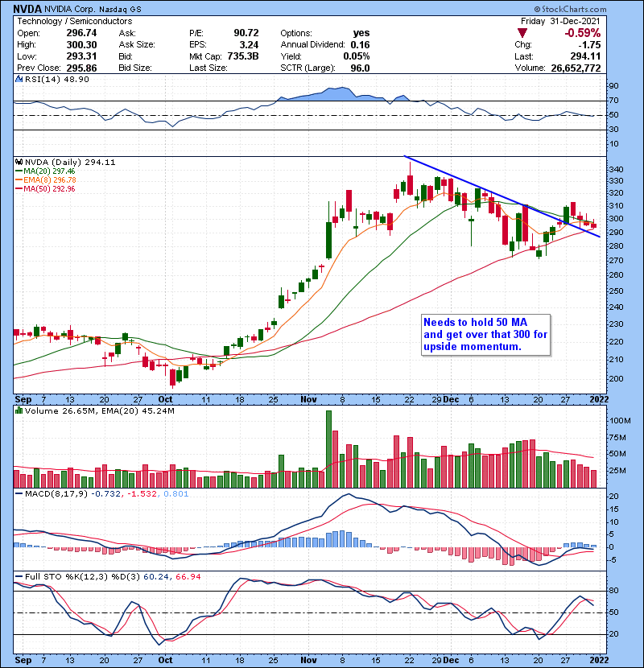Click the MA(20) 297.46 legend entry
The width and height of the screenshot is (644, 668).
pos(49,171)
